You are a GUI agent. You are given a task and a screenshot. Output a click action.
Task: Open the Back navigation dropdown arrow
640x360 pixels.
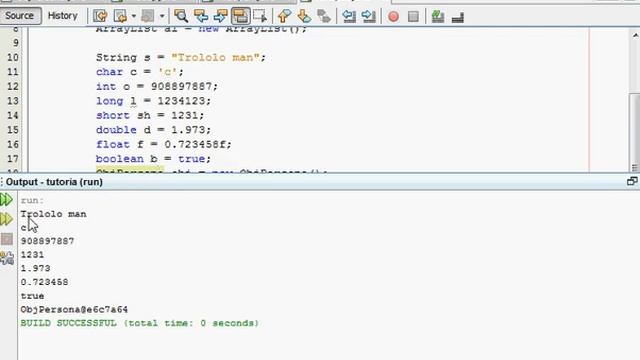tap(133, 16)
